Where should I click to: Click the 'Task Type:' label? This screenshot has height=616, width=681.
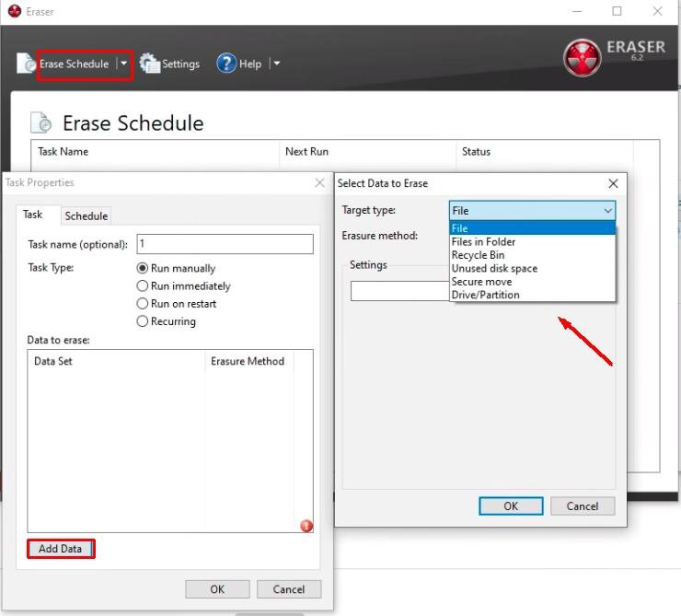click(51, 268)
